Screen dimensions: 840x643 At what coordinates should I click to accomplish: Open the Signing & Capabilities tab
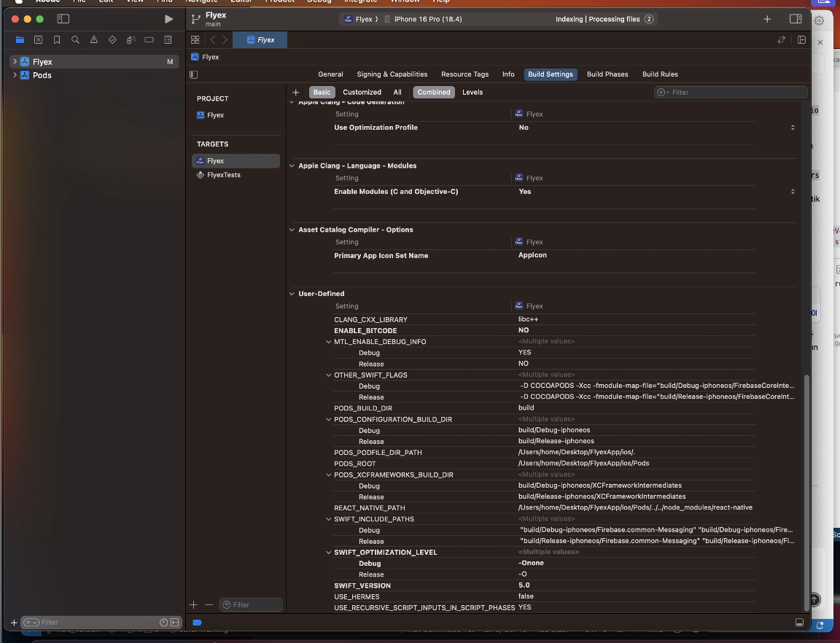392,74
